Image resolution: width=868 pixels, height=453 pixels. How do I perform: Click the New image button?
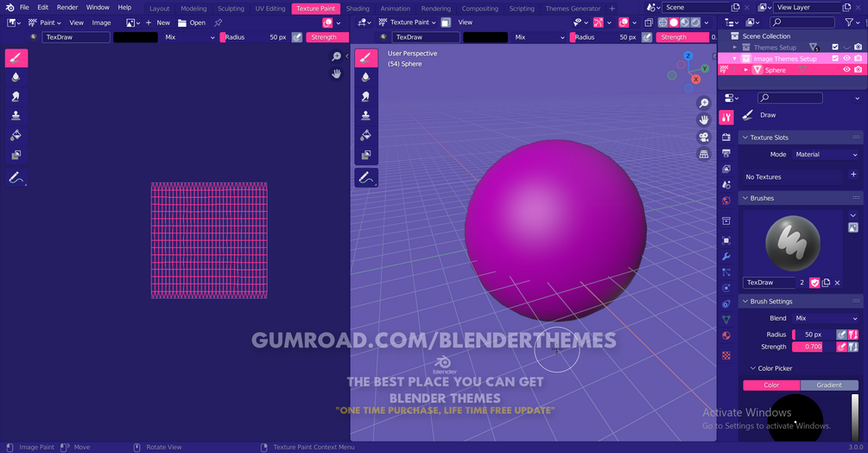(x=158, y=22)
